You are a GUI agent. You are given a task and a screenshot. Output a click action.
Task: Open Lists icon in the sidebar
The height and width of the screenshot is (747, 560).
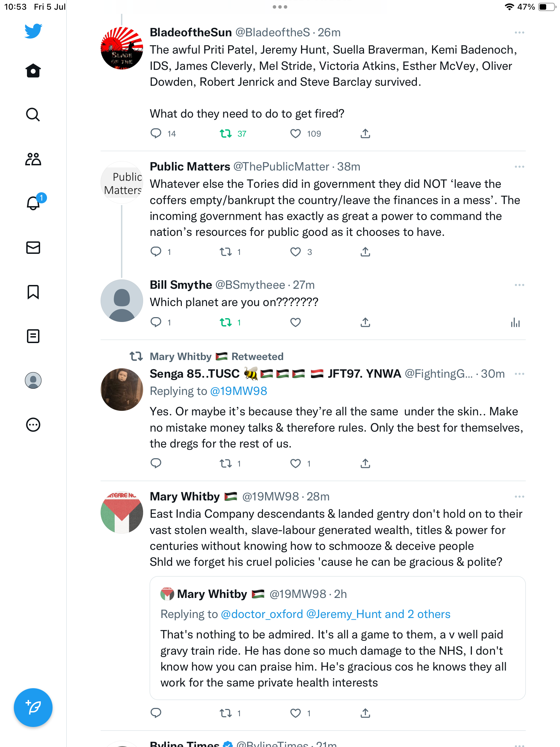[x=33, y=336]
